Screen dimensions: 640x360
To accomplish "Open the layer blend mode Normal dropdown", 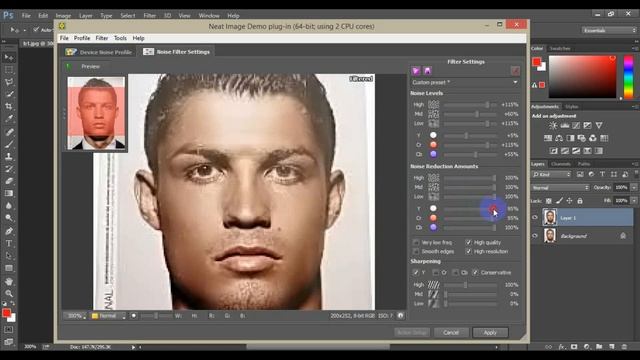I will tap(560, 188).
